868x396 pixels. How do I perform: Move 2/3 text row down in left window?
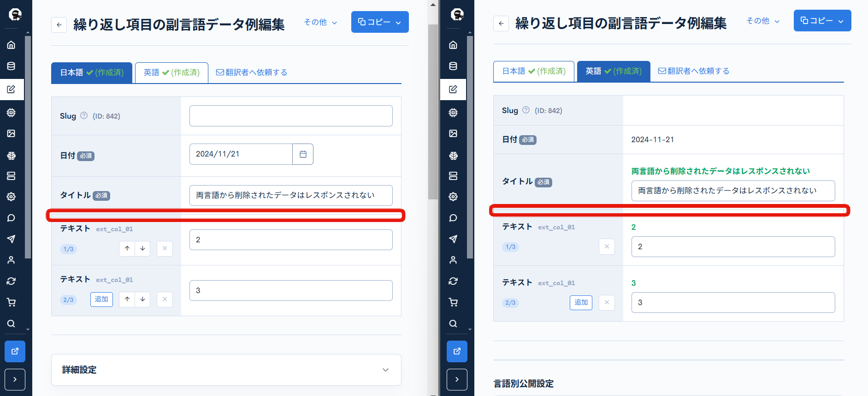coord(142,299)
